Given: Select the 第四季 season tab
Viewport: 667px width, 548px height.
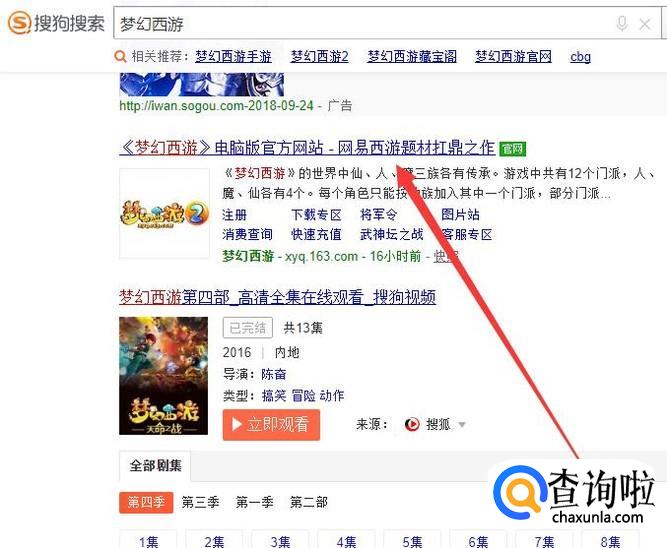Looking at the screenshot, I should [x=146, y=502].
